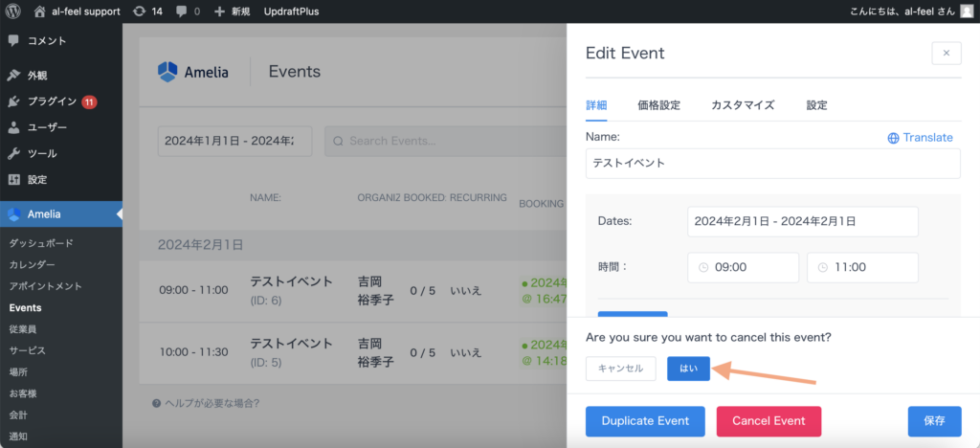This screenshot has height=448, width=980.
Task: Click the plus 新規 new content item
Action: pyautogui.click(x=233, y=11)
